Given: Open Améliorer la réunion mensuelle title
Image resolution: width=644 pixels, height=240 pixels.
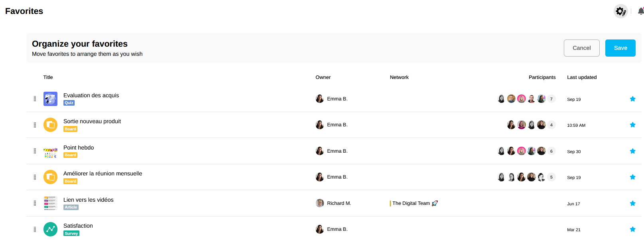Looking at the screenshot, I should (103, 173).
